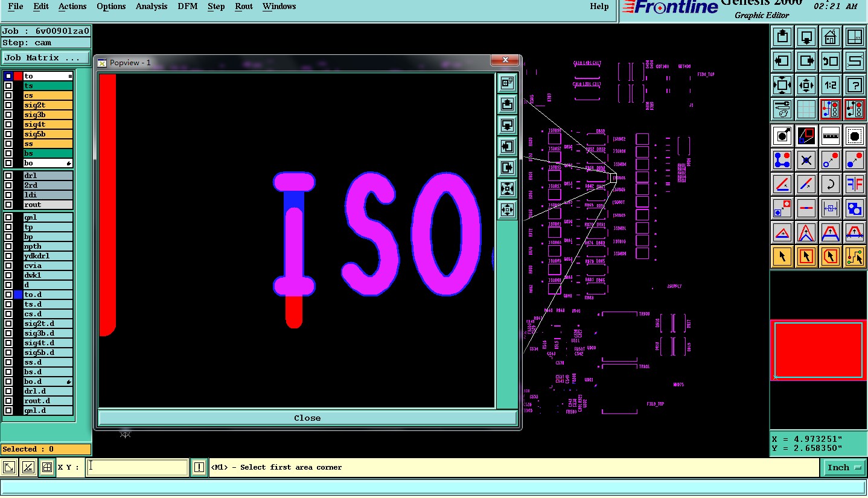Image resolution: width=868 pixels, height=498 pixels.
Task: Click the pan left icon in main toolbar
Action: (x=782, y=61)
